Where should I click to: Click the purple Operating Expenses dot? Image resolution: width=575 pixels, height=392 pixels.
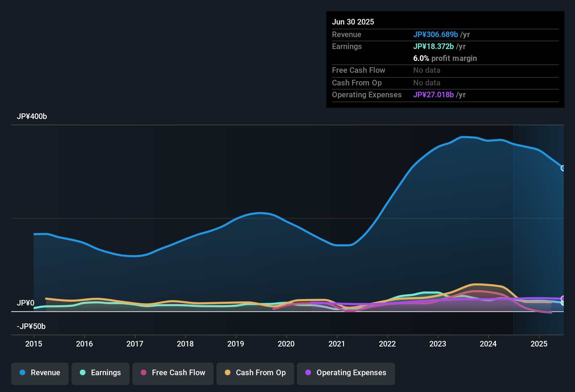tap(308, 373)
